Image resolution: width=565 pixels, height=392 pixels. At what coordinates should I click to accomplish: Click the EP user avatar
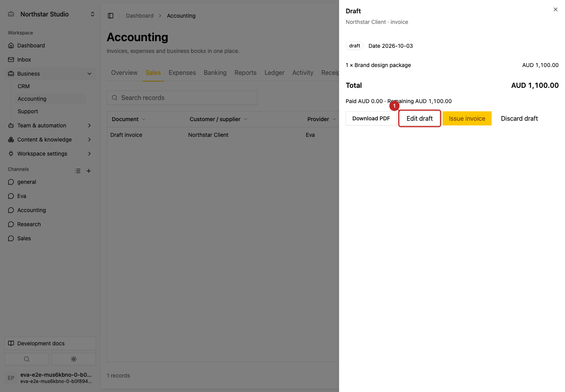point(11,378)
